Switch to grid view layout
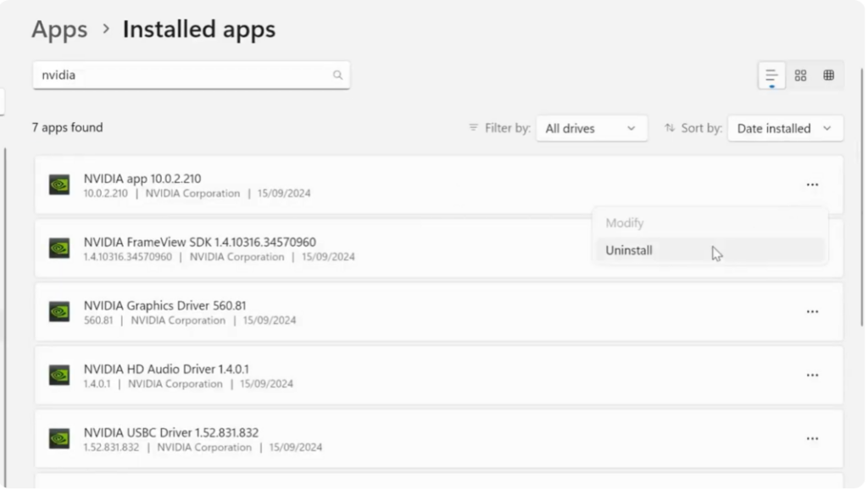 click(x=800, y=75)
